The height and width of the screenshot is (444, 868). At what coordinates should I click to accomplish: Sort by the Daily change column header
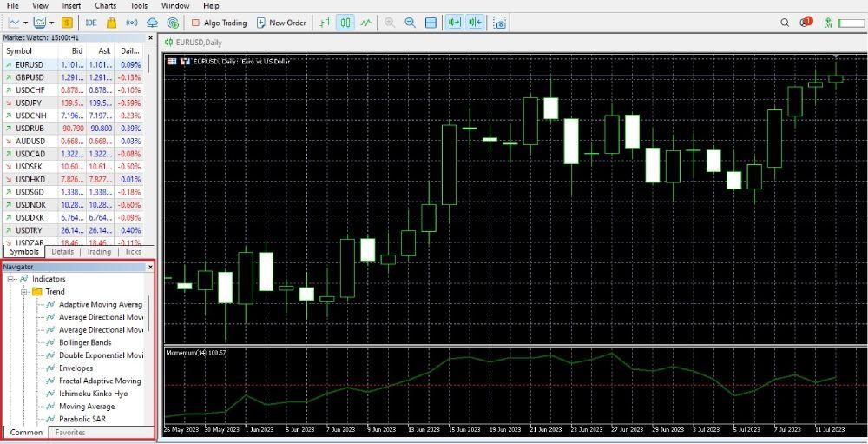129,51
